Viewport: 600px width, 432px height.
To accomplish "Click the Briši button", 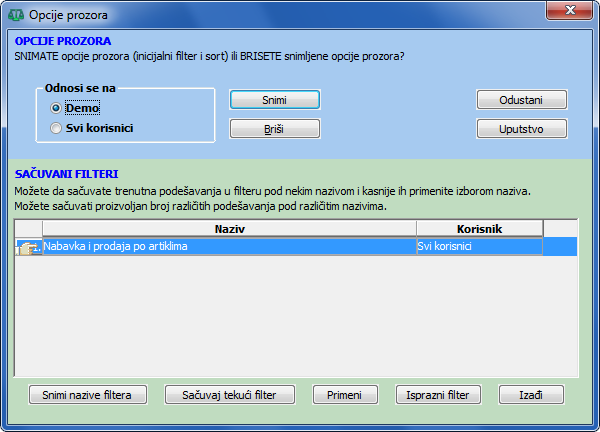I will (x=275, y=129).
